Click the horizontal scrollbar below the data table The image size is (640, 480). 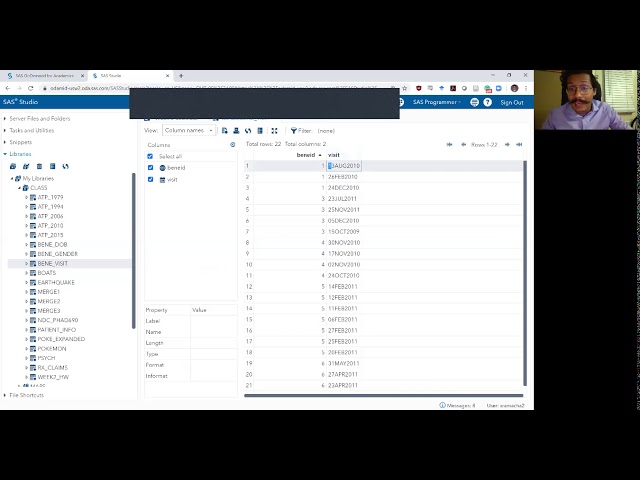(384, 395)
